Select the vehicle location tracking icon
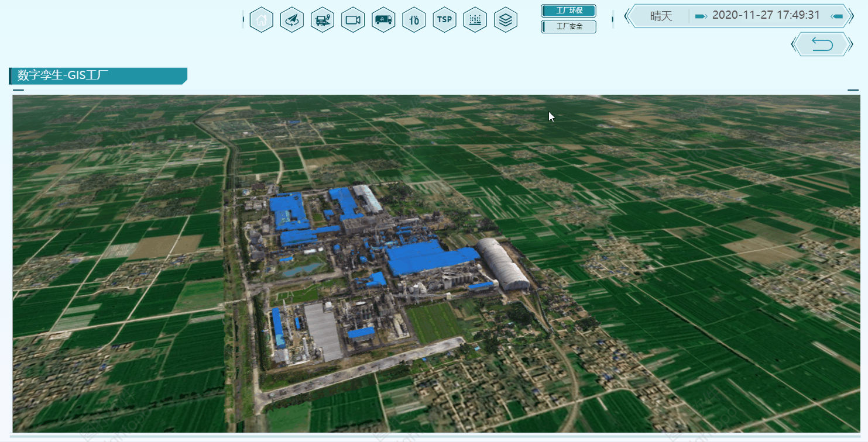 point(323,20)
